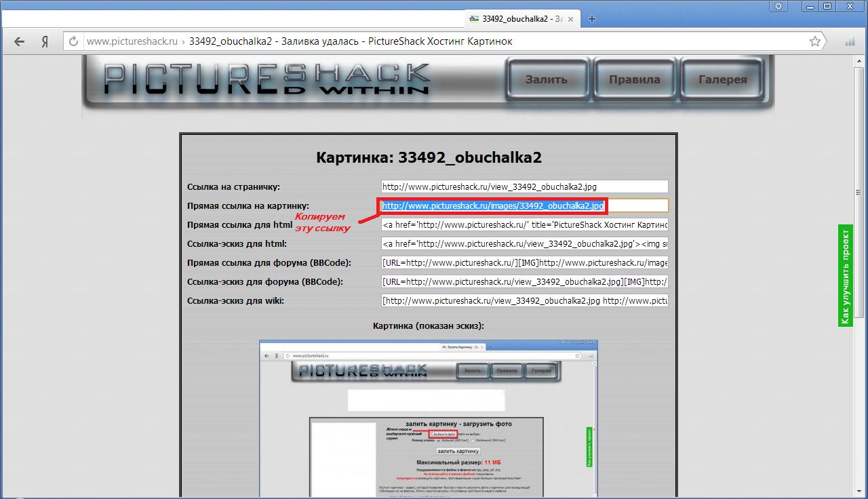Open a new tab with the plus icon
The width and height of the screenshot is (868, 499).
coord(591,19)
